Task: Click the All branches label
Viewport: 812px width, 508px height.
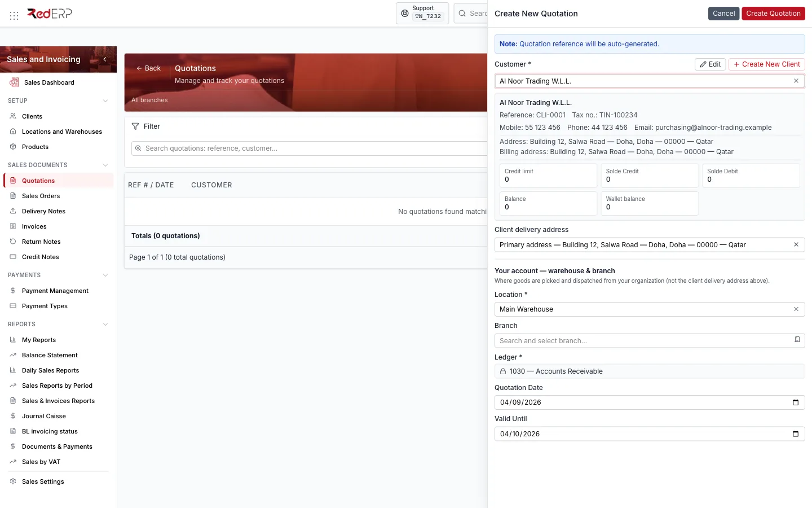Action: click(x=149, y=100)
